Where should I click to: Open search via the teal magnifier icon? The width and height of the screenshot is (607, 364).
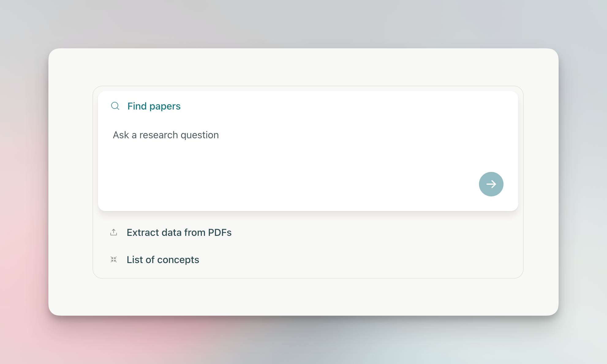coord(115,106)
